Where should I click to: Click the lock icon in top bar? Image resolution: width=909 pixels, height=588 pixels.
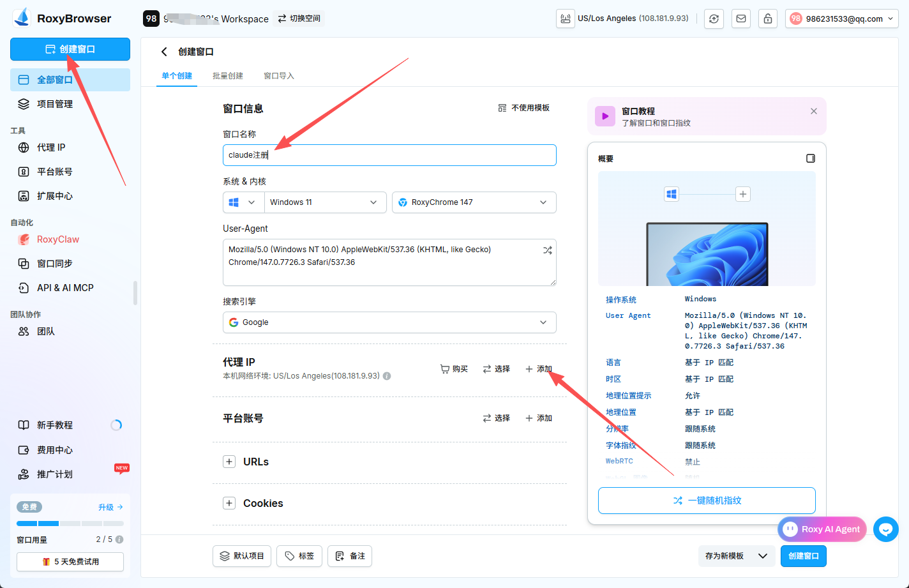pos(768,19)
